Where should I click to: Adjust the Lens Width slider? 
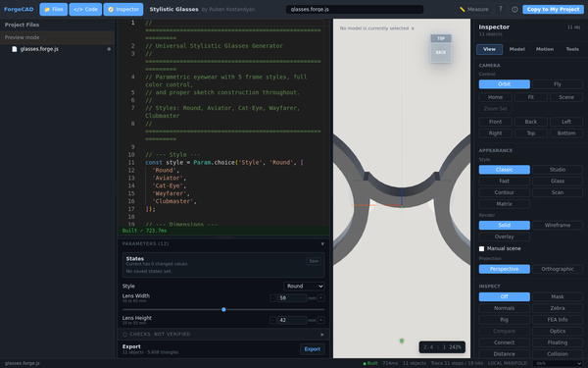(x=223, y=310)
